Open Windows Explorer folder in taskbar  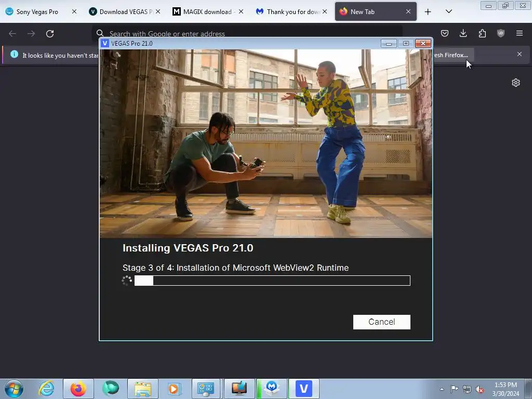pyautogui.click(x=142, y=389)
